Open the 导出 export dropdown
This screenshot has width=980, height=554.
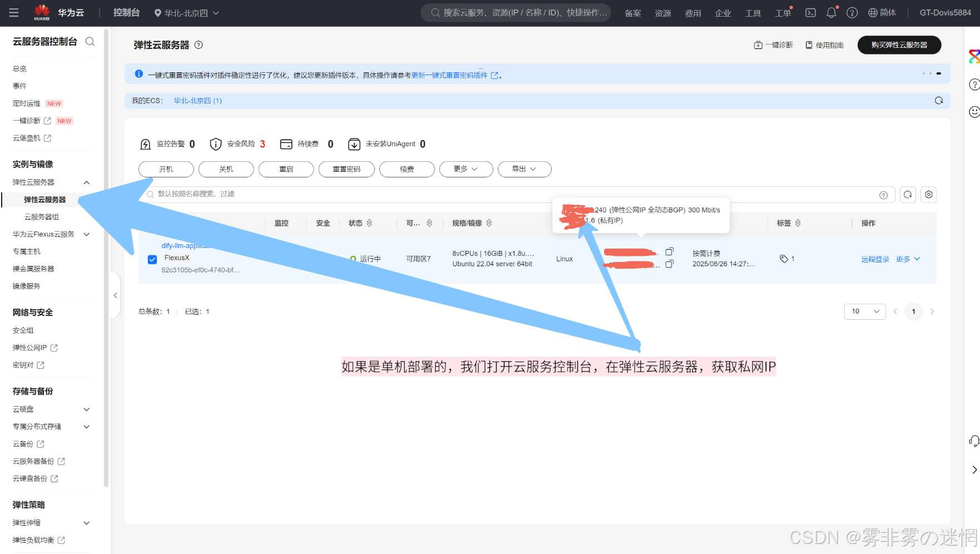(x=524, y=169)
